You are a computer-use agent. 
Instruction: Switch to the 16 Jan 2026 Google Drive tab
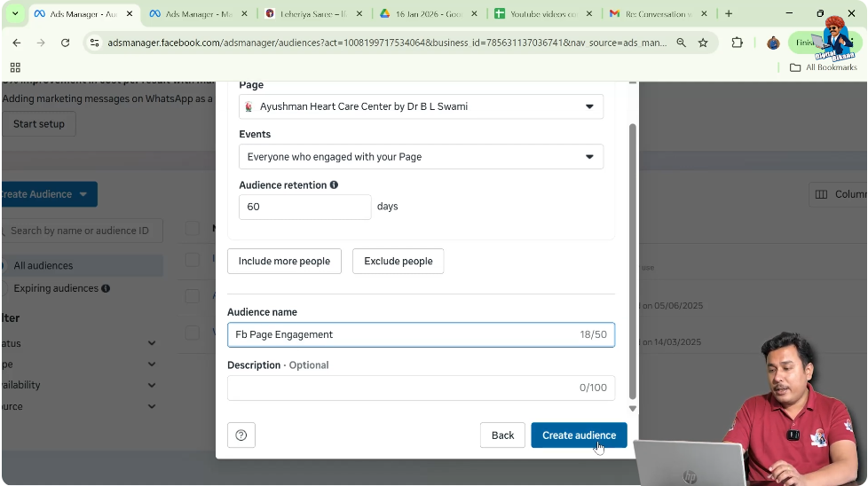(x=429, y=14)
